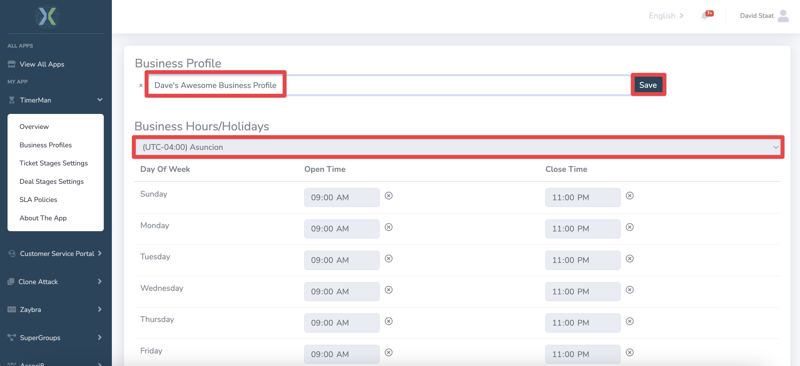Clear Tuesday close time with its x icon

tap(630, 259)
